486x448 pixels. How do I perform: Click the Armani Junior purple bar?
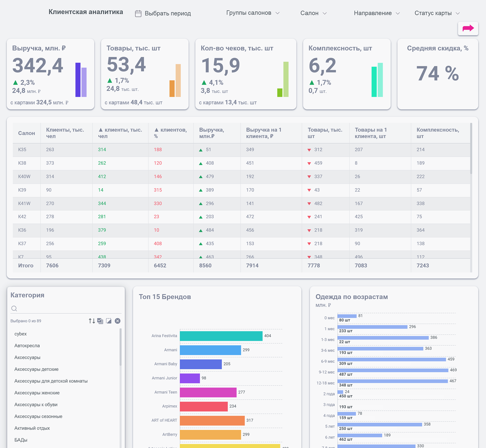pyautogui.click(x=190, y=378)
